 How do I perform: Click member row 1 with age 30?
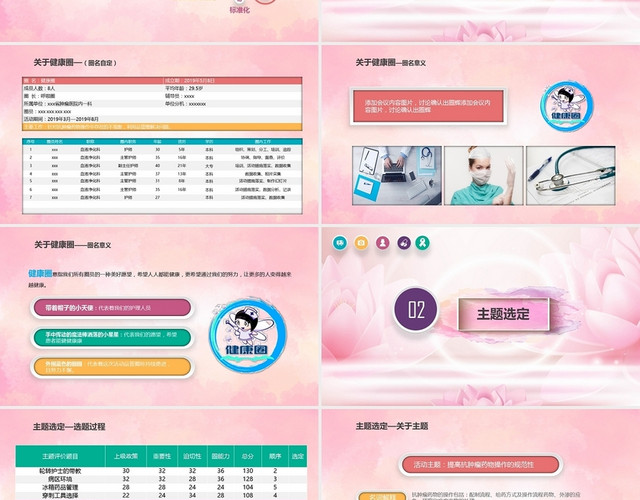pyautogui.click(x=162, y=149)
